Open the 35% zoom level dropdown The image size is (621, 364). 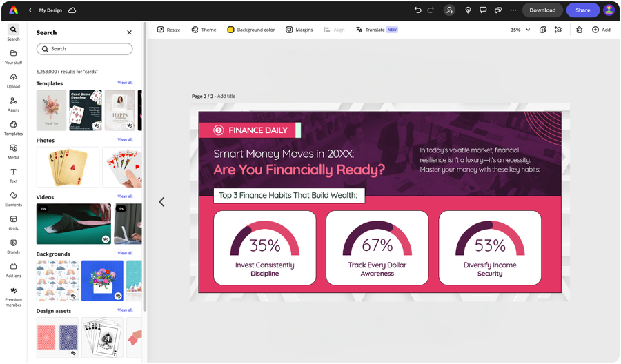520,30
